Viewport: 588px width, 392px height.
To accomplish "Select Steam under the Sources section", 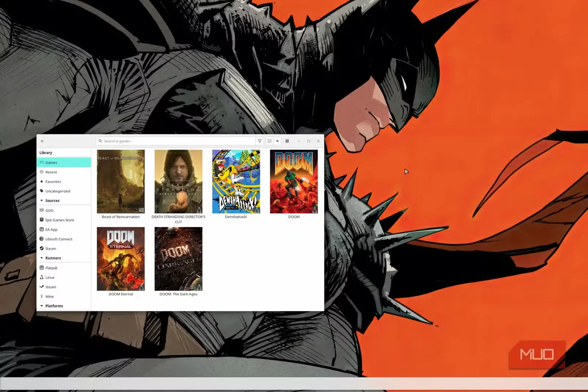I will coord(64,249).
